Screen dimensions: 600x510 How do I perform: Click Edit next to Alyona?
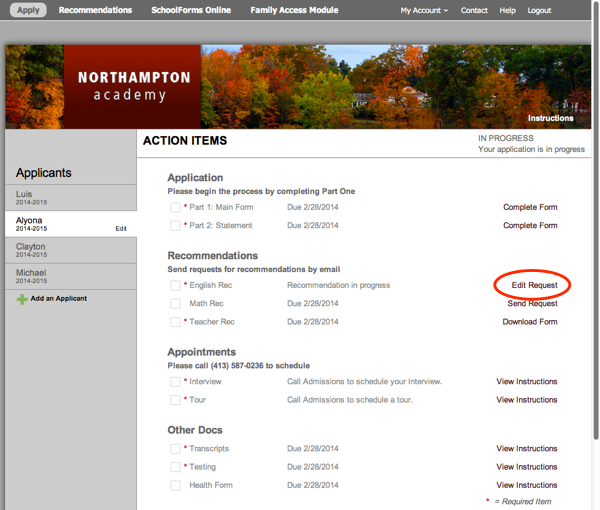pos(121,229)
